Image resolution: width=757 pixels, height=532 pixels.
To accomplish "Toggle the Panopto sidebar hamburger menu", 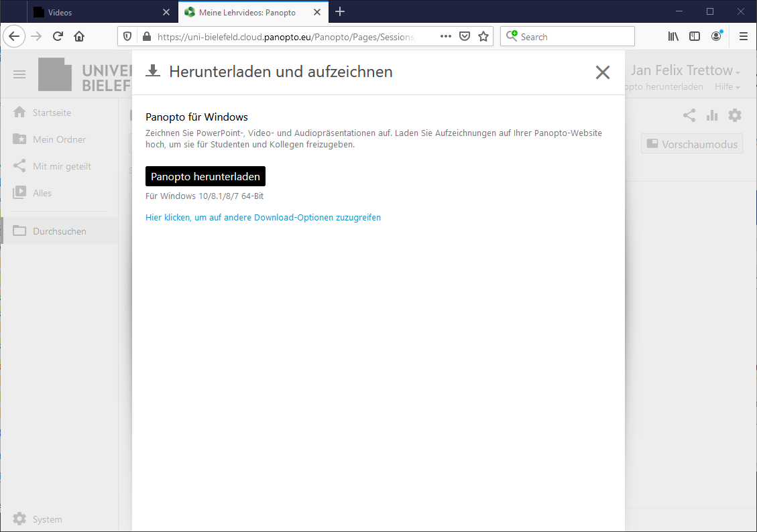I will [19, 74].
